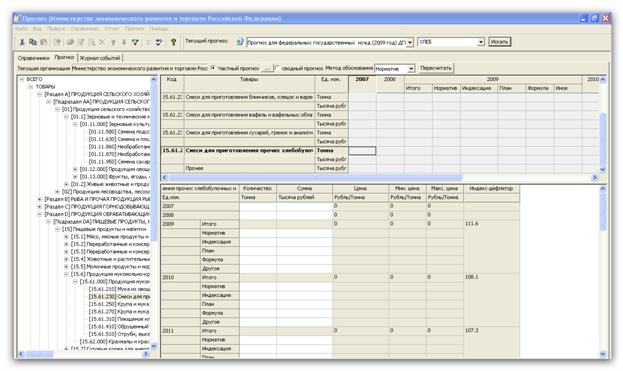Screen dimensions: 623x371
Task: Toggle the сводный прогноз checkbox
Action: click(x=277, y=68)
